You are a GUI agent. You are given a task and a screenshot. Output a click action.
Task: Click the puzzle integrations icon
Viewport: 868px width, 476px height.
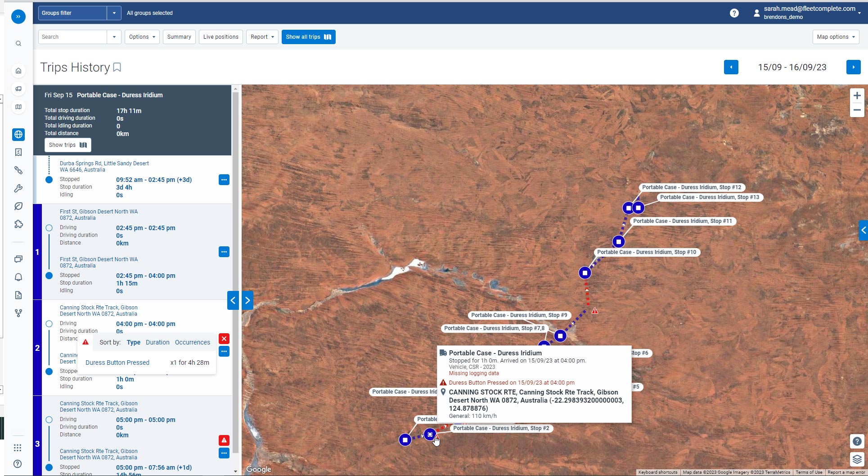point(18,224)
